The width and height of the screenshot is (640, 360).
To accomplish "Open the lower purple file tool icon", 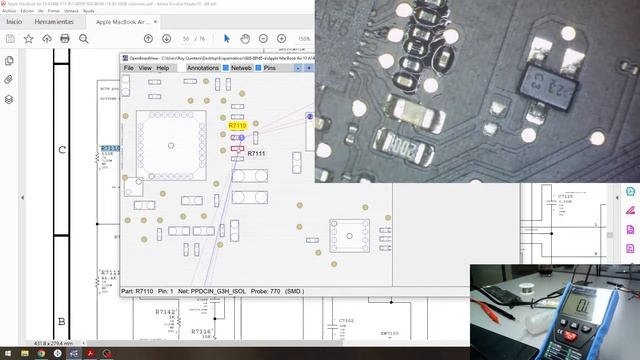I will tap(630, 249).
